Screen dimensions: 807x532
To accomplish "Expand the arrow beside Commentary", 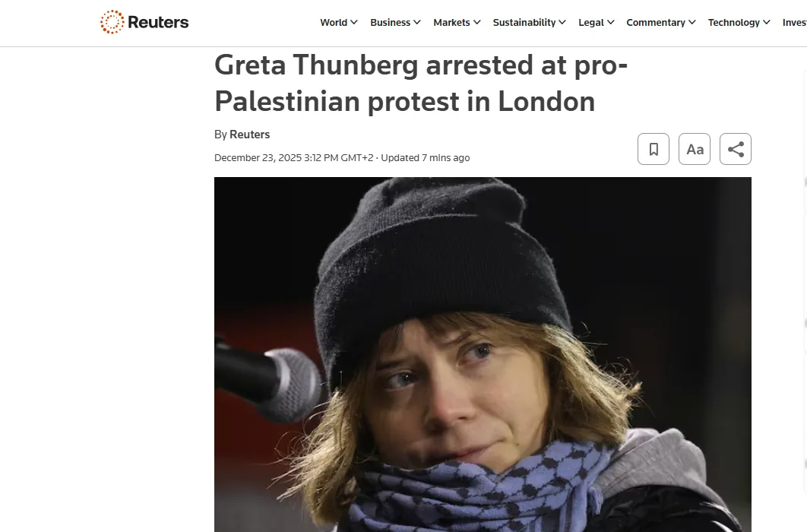I will click(x=692, y=23).
